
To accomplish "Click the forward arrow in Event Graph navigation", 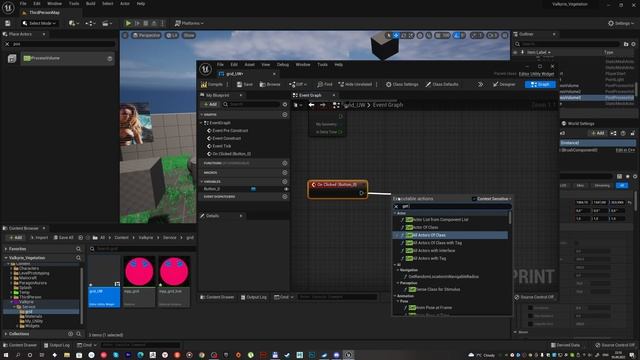I will pyautogui.click(x=323, y=105).
